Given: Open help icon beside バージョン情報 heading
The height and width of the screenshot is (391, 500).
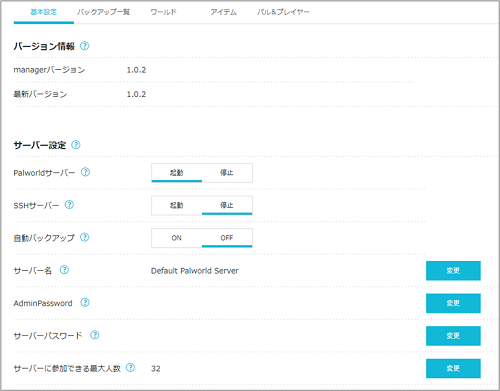Looking at the screenshot, I should (x=85, y=46).
